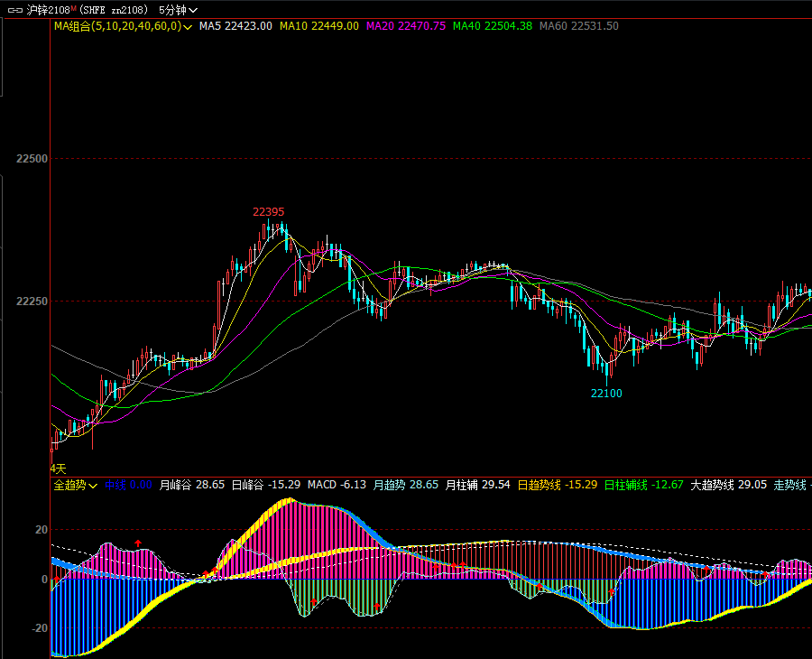Screen dimensions: 812x659
Task: Select the 月趋势 28.65 indicator value
Action: click(405, 485)
